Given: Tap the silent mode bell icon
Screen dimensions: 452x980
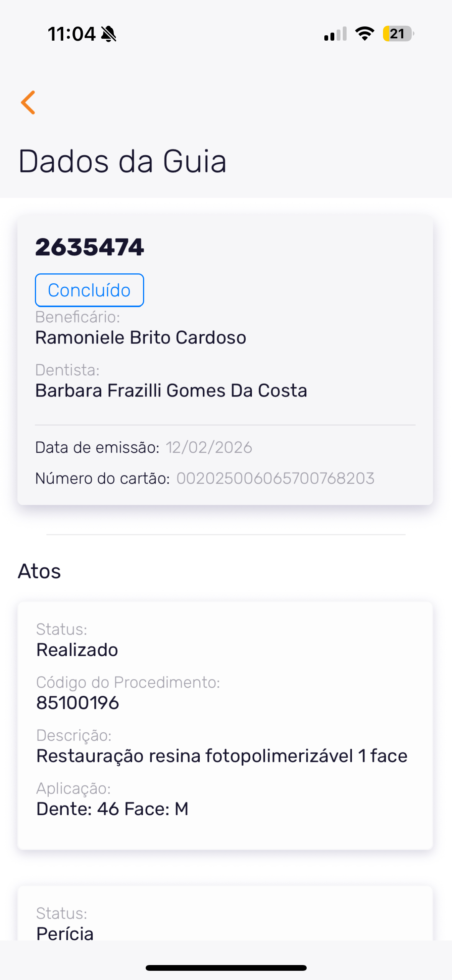Looking at the screenshot, I should tap(108, 34).
